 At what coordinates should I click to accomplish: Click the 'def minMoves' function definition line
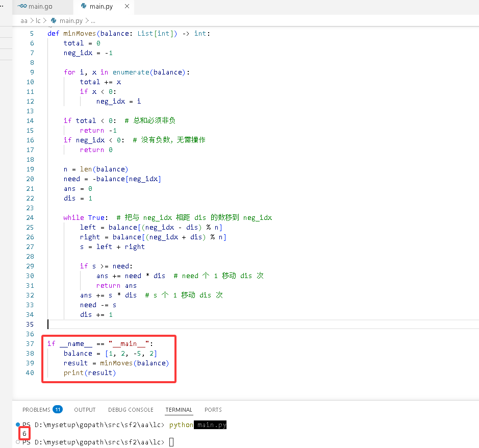[129, 34]
